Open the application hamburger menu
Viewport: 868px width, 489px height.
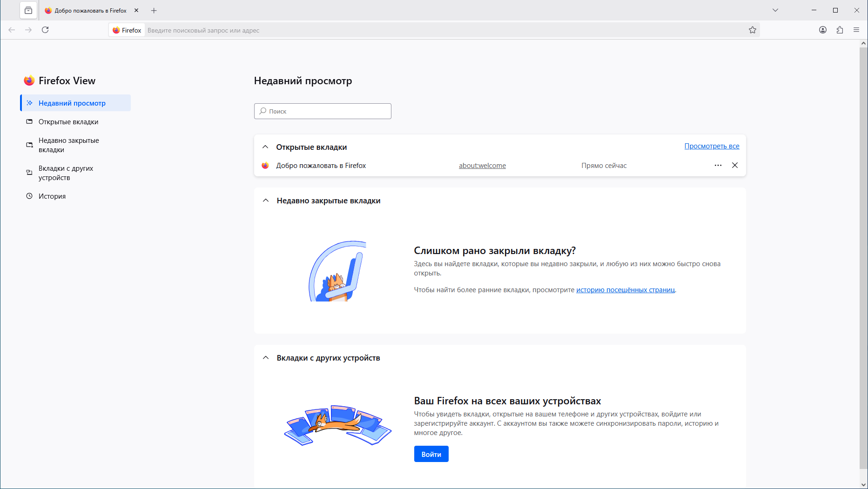click(856, 30)
